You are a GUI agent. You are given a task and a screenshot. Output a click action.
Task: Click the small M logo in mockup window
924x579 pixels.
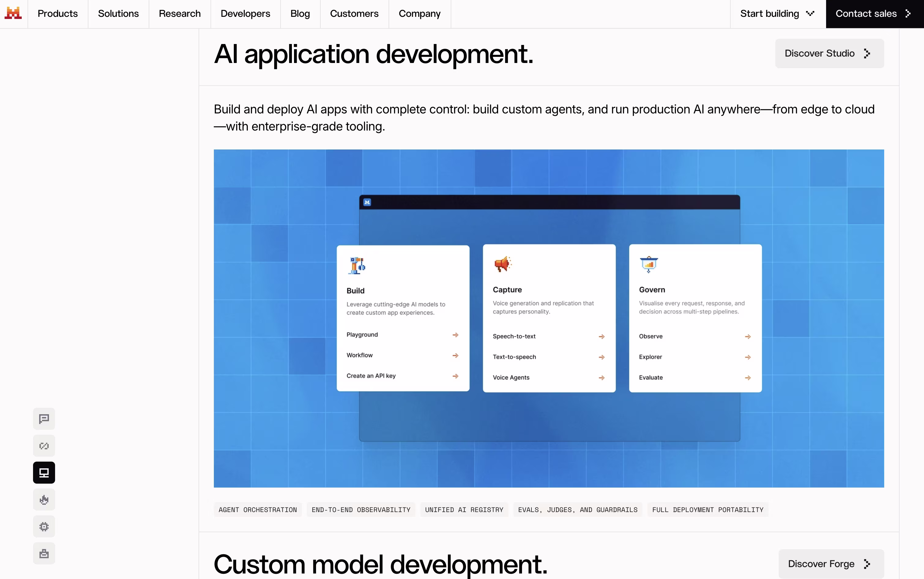click(367, 202)
